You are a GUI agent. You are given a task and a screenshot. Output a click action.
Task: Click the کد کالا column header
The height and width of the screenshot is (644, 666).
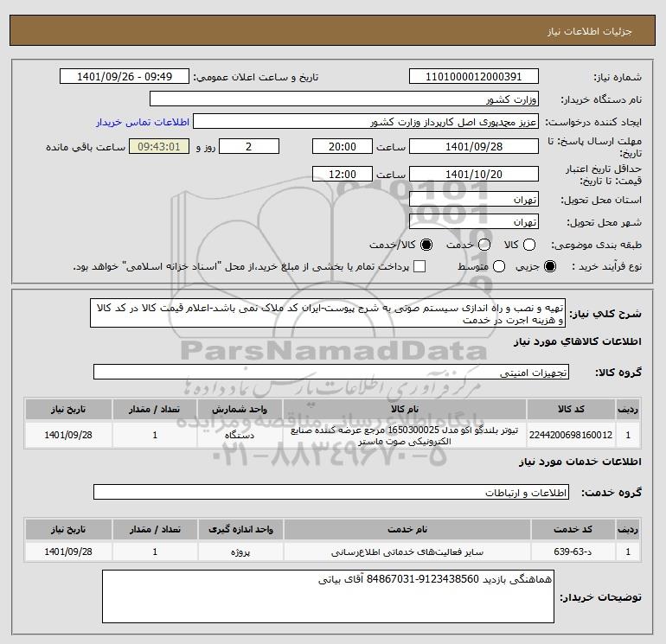(x=571, y=409)
